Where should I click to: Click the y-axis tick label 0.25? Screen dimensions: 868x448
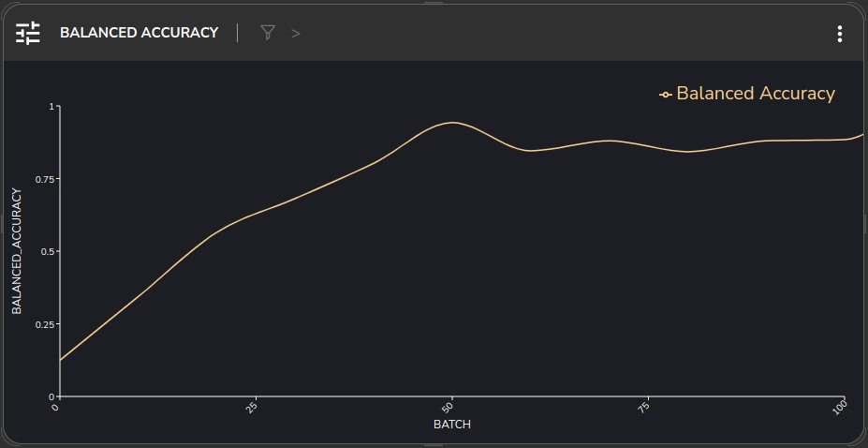44,324
